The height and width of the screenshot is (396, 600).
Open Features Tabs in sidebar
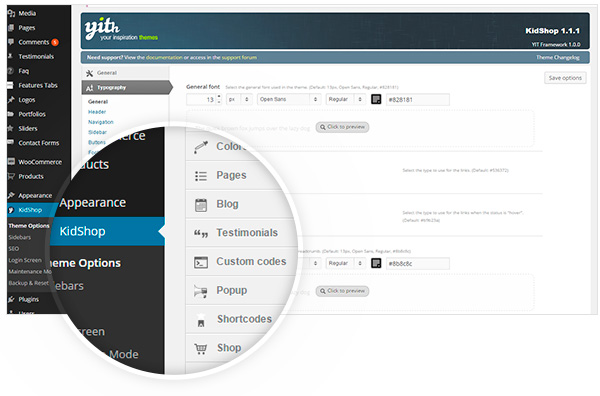pyautogui.click(x=38, y=85)
